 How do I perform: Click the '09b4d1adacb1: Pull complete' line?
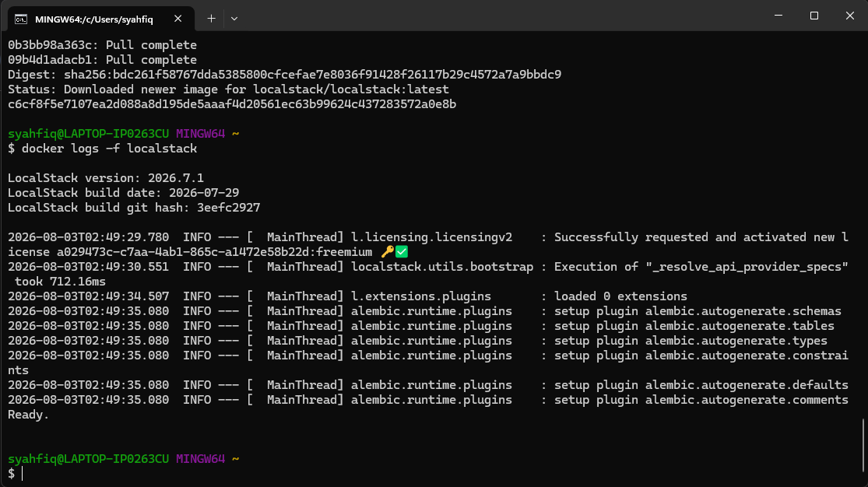tap(103, 60)
